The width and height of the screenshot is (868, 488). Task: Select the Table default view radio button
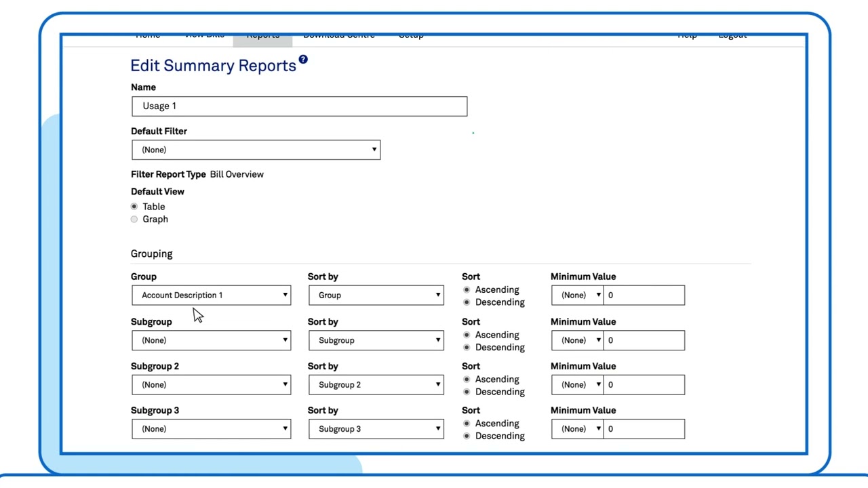(134, 207)
